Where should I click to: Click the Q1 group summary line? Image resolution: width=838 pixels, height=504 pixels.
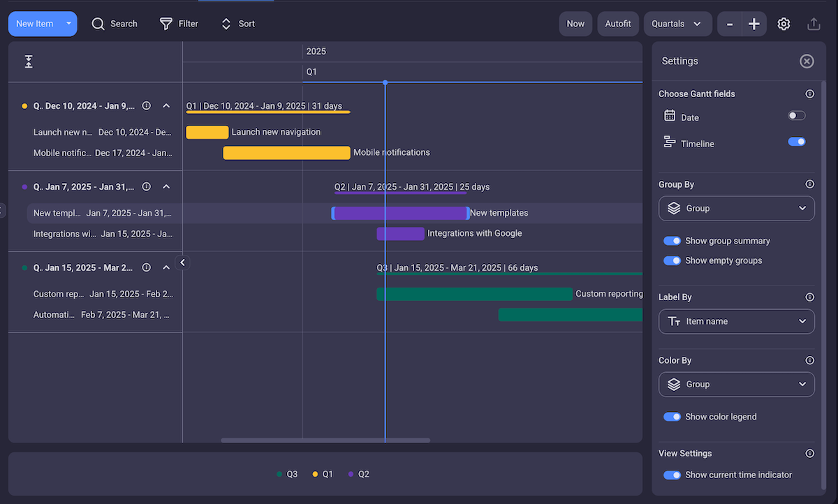click(268, 112)
